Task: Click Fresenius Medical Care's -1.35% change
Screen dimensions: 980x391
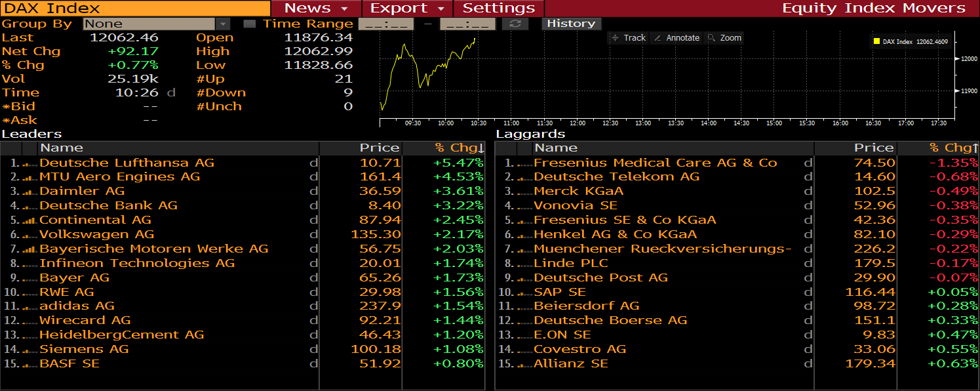Action: pyautogui.click(x=953, y=163)
